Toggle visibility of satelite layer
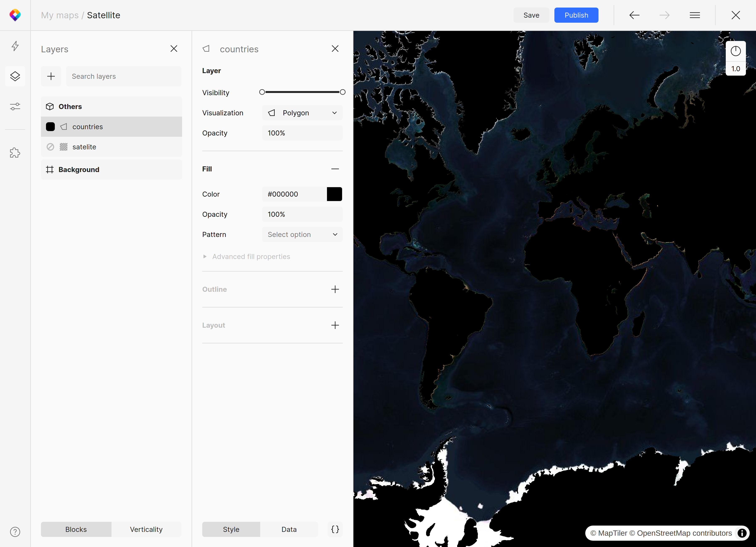 coord(50,147)
